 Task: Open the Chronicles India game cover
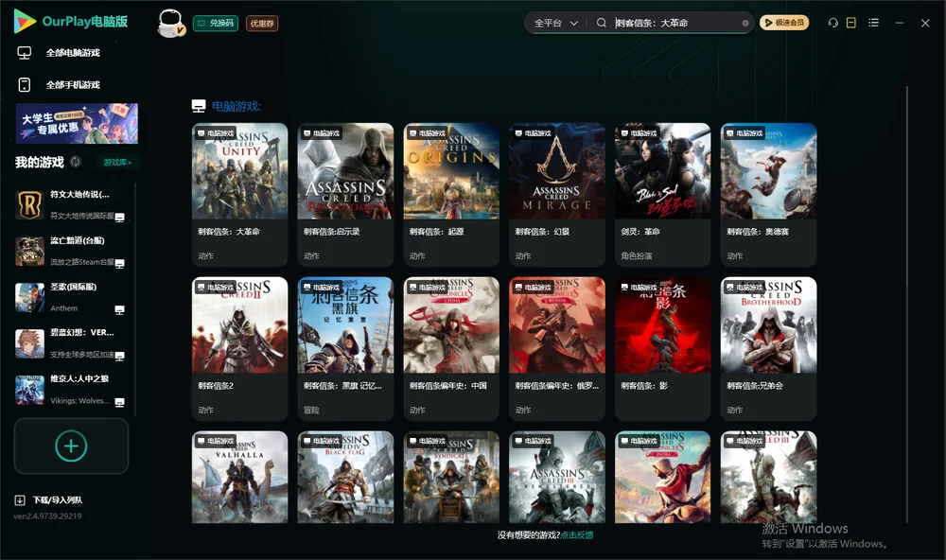[x=662, y=477]
